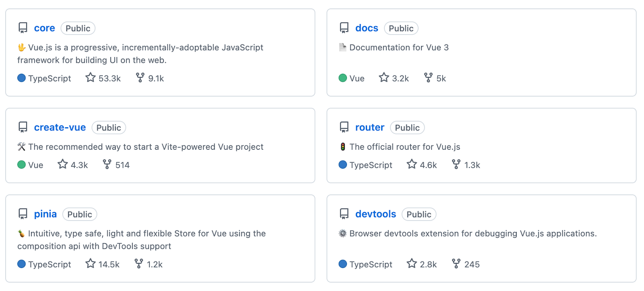
Task: Click 'The official router for Vue.js' text
Action: pyautogui.click(x=405, y=147)
